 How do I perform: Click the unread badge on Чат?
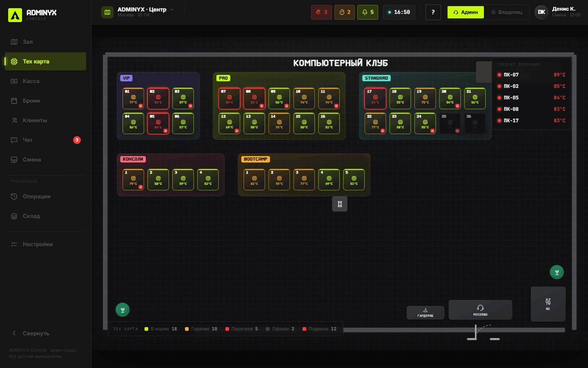pyautogui.click(x=77, y=140)
